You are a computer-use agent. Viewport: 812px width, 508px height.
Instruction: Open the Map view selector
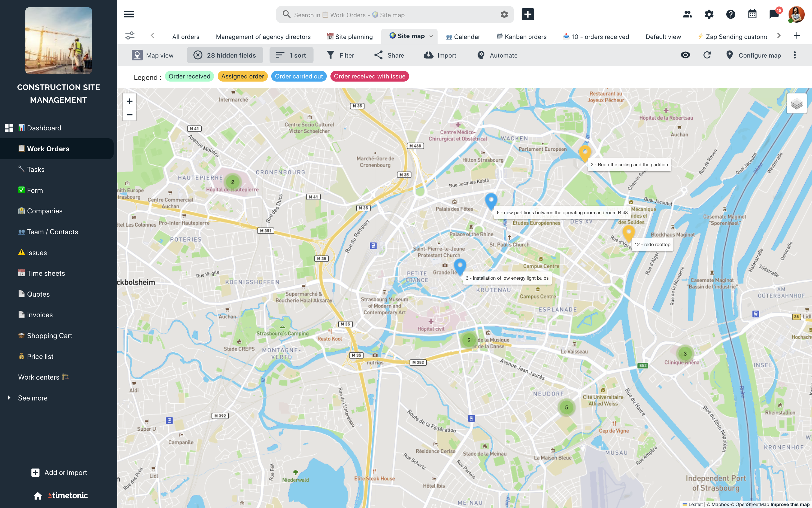coord(153,55)
